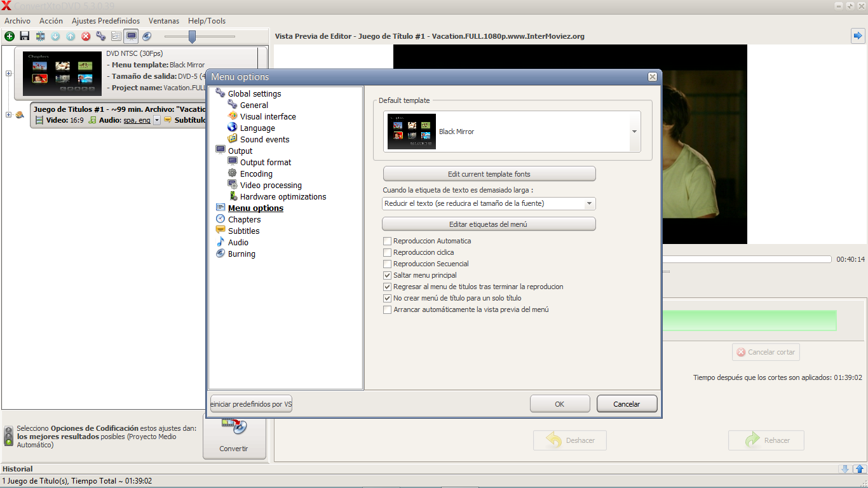Screen dimensions: 868x488
Task: Click the disc burn icon in the toolbar
Action: 147,36
